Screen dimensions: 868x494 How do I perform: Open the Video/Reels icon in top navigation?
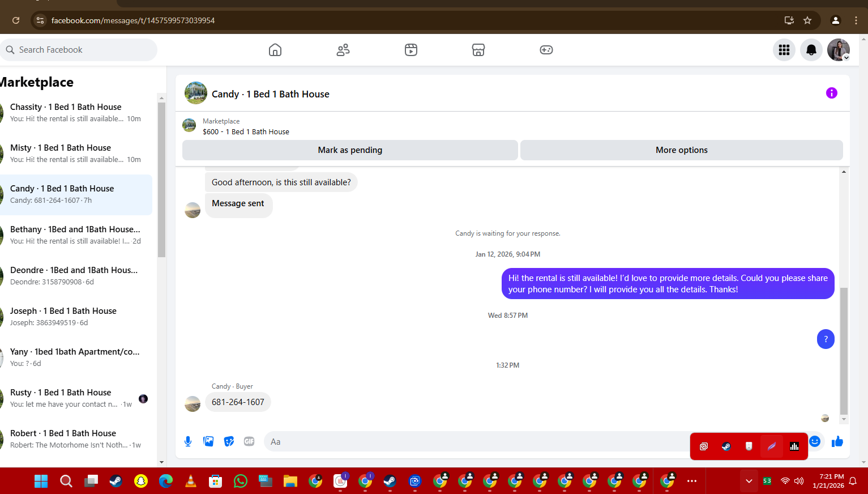coord(411,50)
